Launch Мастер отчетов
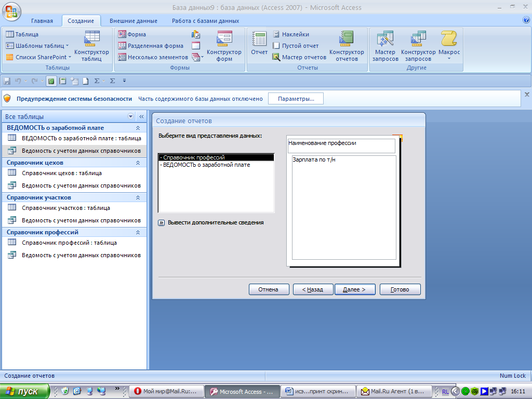This screenshot has width=532, height=399. pos(300,57)
